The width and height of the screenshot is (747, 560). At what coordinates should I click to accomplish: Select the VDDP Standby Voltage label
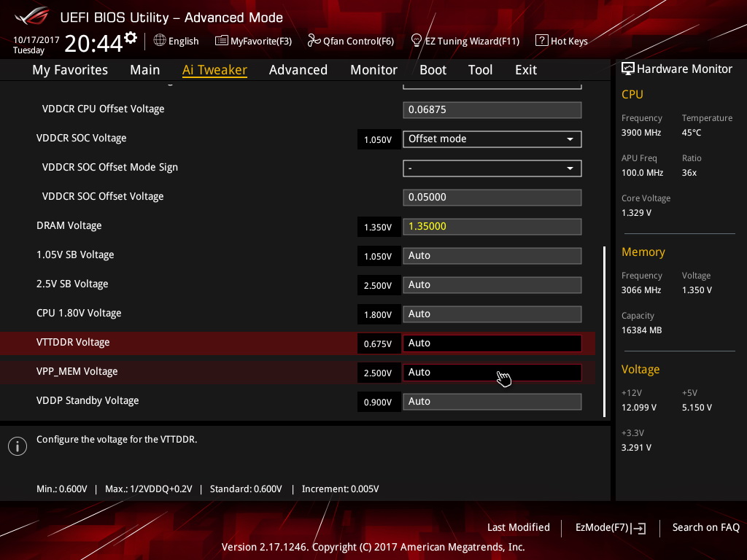[x=88, y=400]
